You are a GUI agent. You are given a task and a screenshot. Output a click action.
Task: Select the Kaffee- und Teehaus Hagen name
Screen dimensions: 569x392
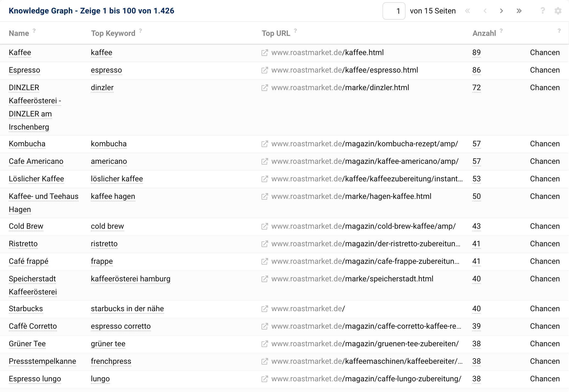[x=44, y=203]
